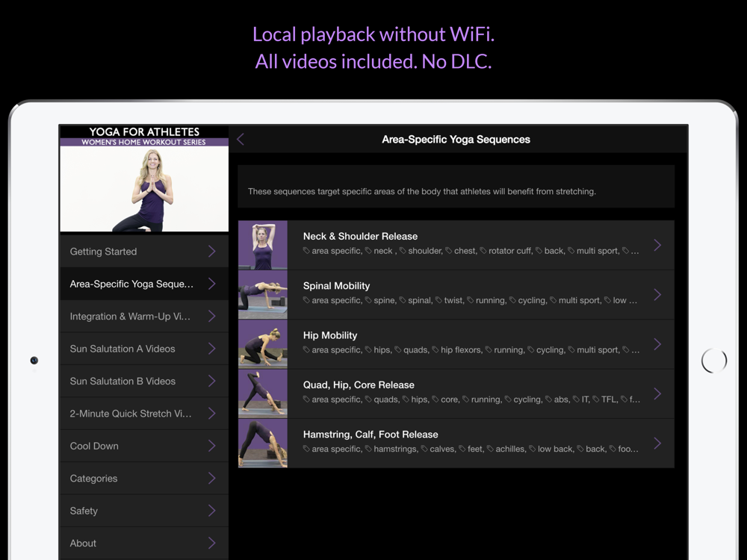Click chevron beside Categories

pos(212,478)
